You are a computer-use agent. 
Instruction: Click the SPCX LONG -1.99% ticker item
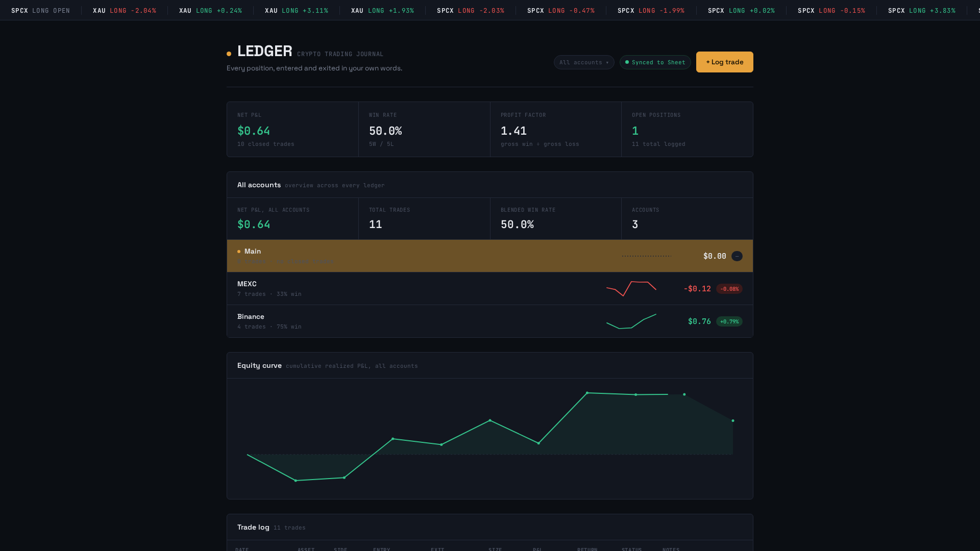[651, 10]
